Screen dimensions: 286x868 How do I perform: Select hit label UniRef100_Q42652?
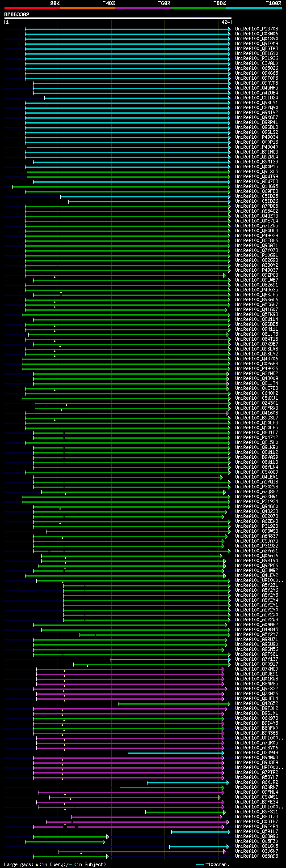click(x=257, y=704)
